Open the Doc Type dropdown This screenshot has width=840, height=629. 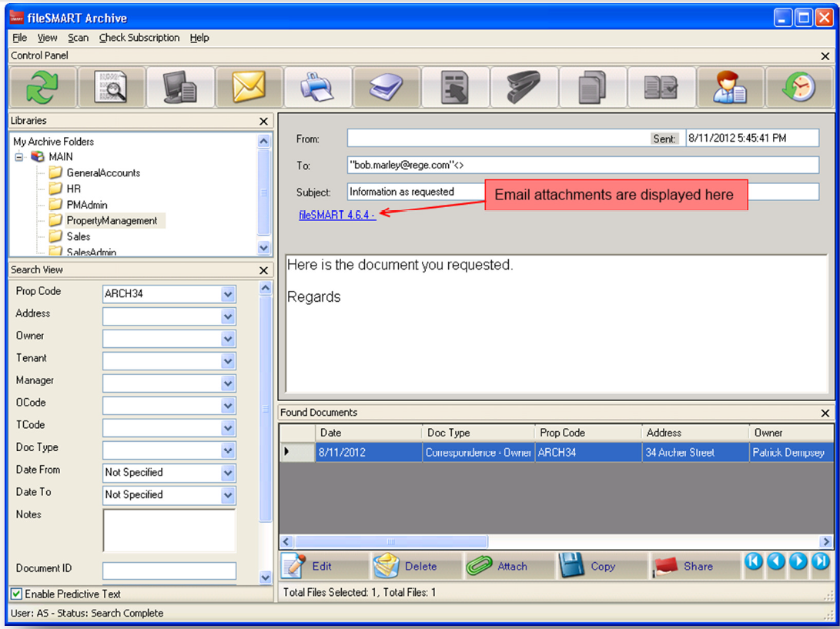click(x=228, y=450)
